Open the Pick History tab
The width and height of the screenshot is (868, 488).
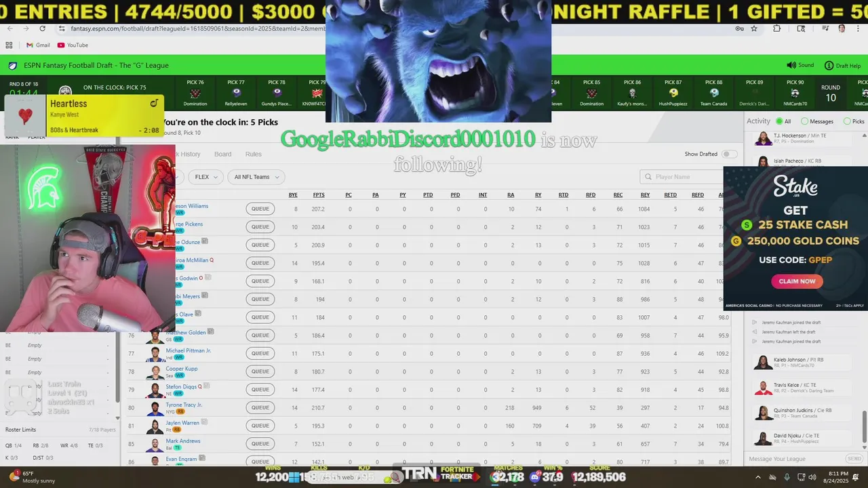[188, 154]
